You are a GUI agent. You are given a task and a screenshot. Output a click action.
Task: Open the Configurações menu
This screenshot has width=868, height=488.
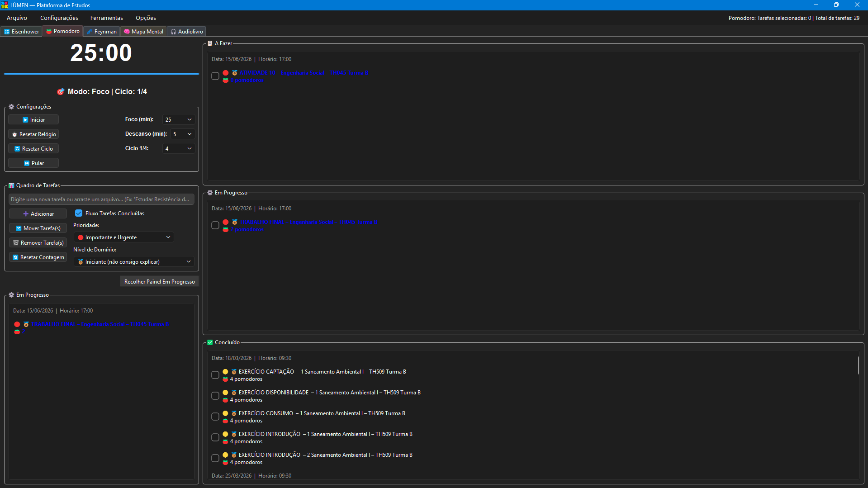59,18
